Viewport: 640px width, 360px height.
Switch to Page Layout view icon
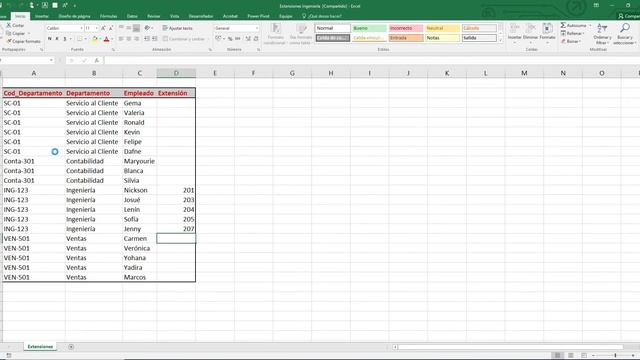(x=571, y=356)
